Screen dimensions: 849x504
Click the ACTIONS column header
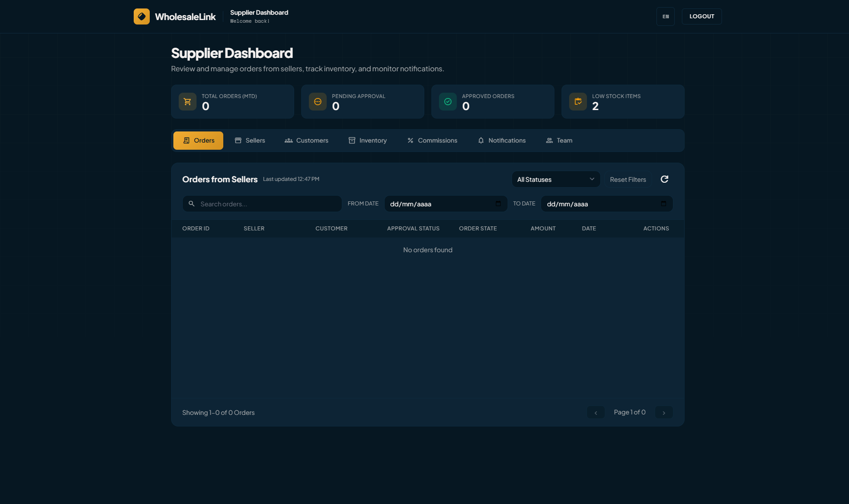(656, 229)
